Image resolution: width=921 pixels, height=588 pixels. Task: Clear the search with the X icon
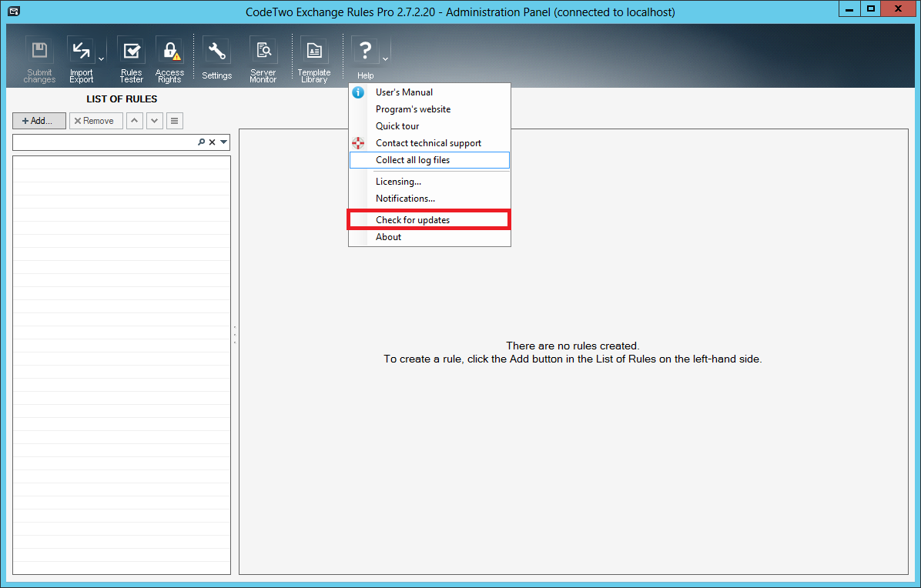(x=212, y=142)
